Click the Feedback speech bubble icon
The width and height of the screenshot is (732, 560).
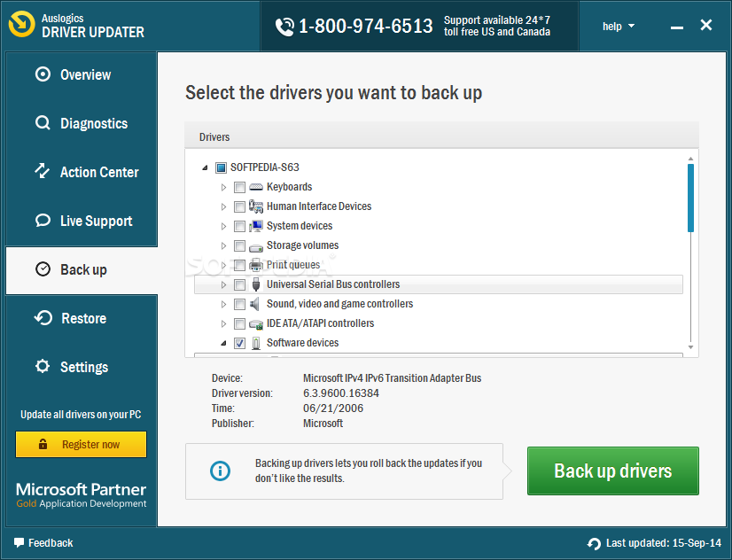19,543
